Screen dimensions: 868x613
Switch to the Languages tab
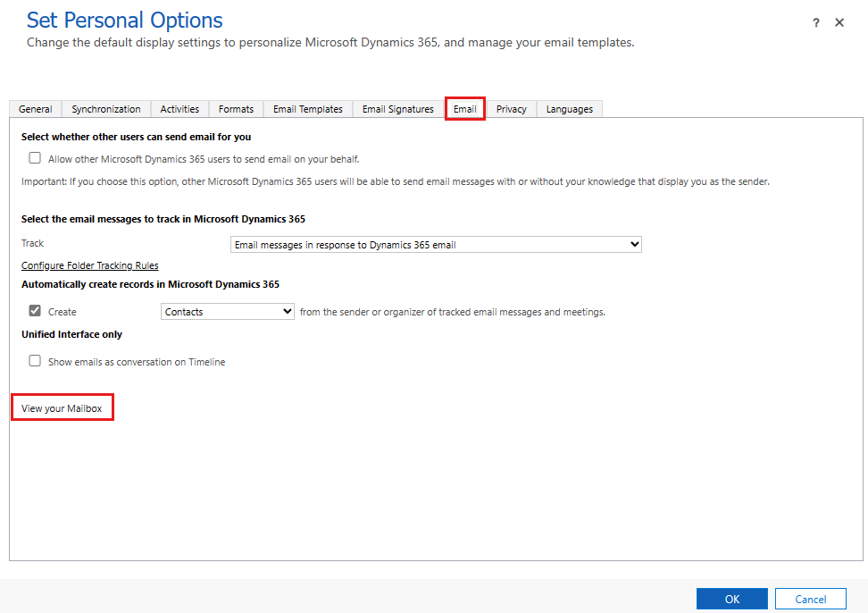[570, 109]
